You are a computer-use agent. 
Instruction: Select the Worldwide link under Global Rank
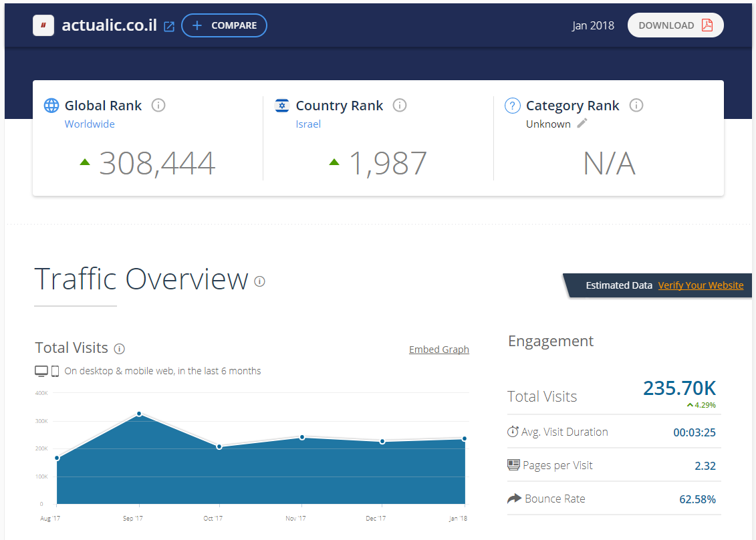(x=90, y=124)
